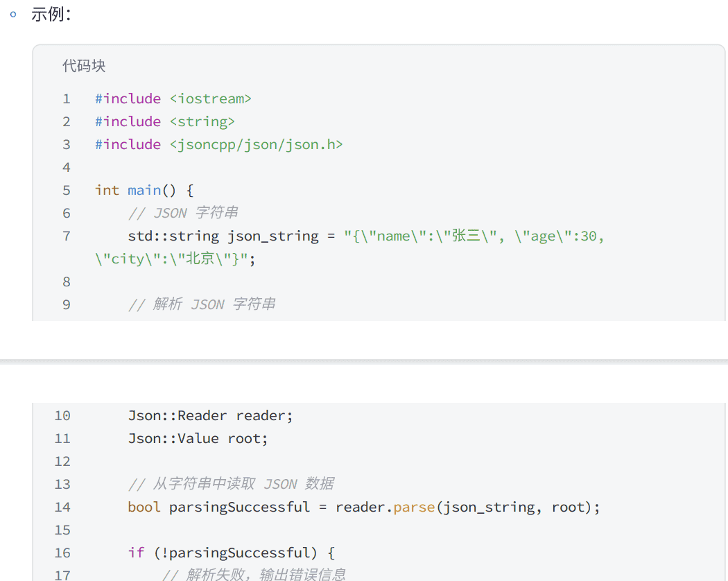This screenshot has height=581, width=728.
Task: Click line 2 '#include <string>'
Action: pyautogui.click(x=165, y=121)
